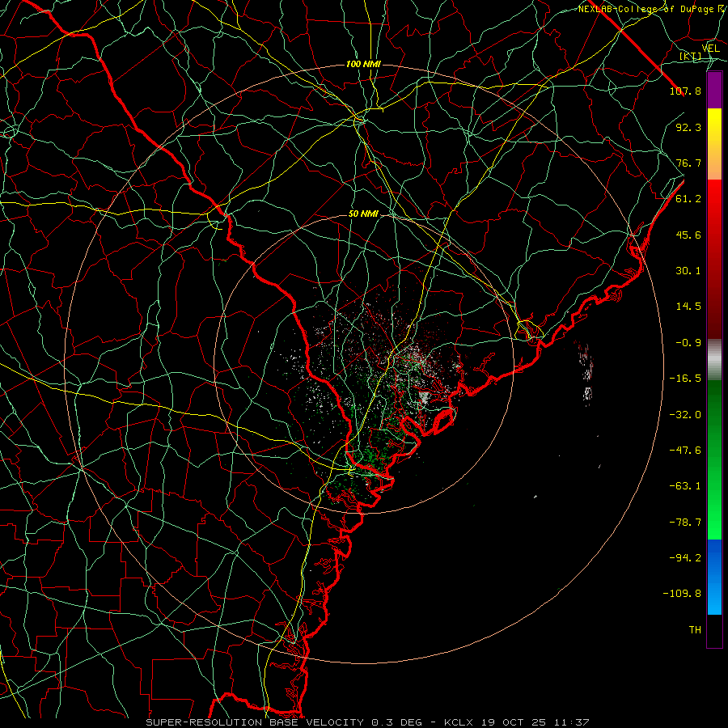728x728 pixels.
Task: Click the KCLX 19 OCT 25 11:37 timestamp
Action: [517, 722]
